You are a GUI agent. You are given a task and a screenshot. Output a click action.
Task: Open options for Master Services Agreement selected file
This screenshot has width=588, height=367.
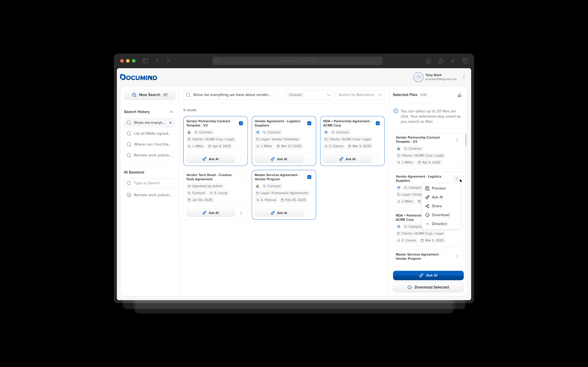click(x=457, y=257)
